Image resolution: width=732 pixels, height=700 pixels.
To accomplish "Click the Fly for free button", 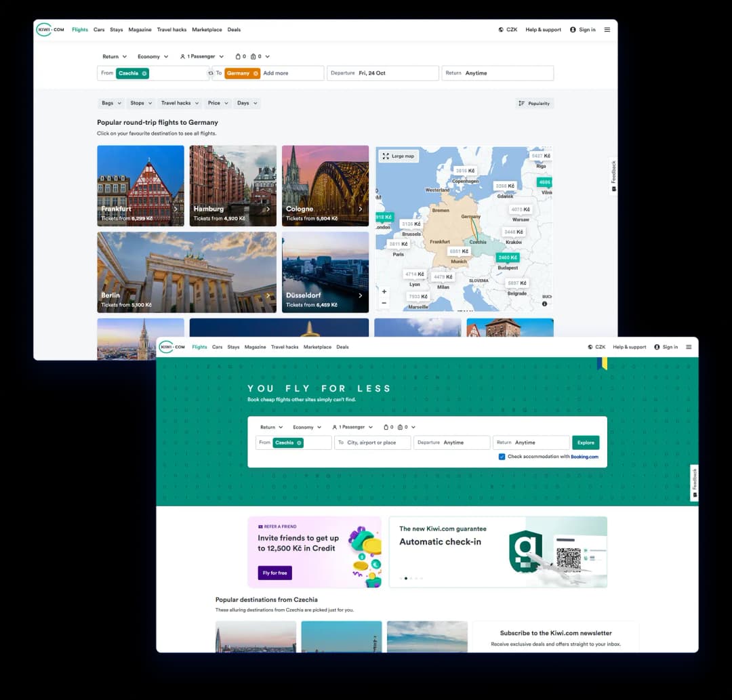I will click(x=274, y=573).
